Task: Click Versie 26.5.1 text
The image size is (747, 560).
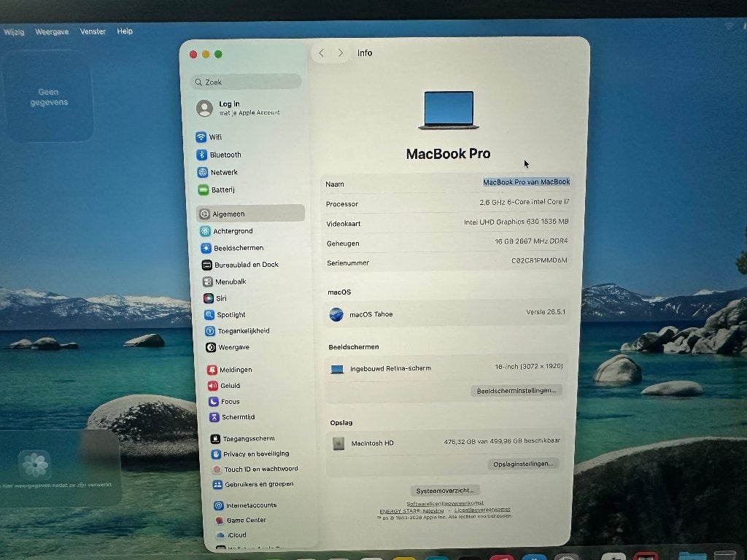Action: click(546, 312)
